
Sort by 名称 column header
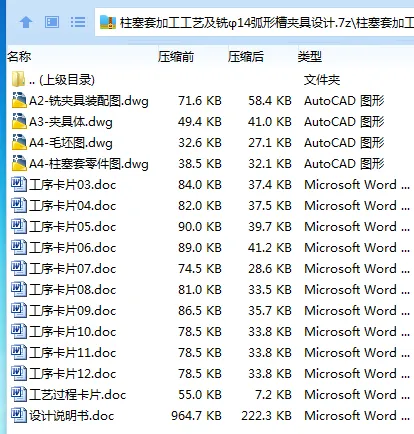pos(19,57)
